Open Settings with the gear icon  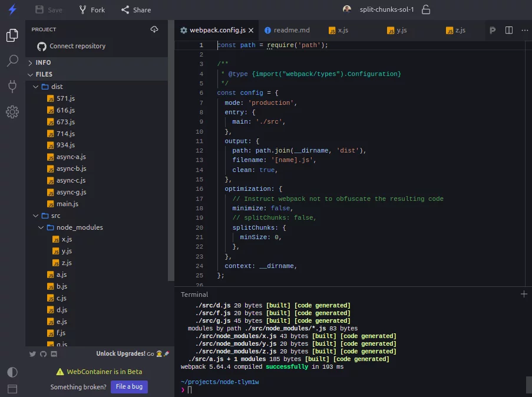tap(12, 112)
